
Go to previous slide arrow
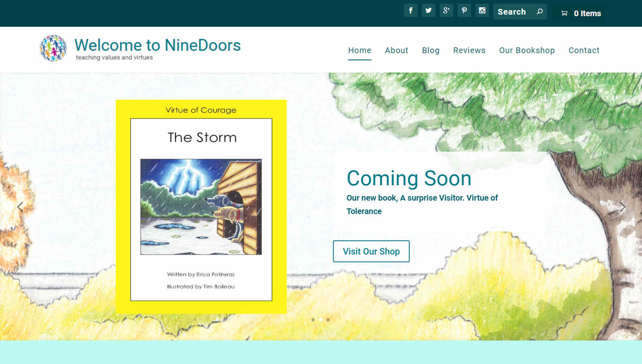(20, 207)
